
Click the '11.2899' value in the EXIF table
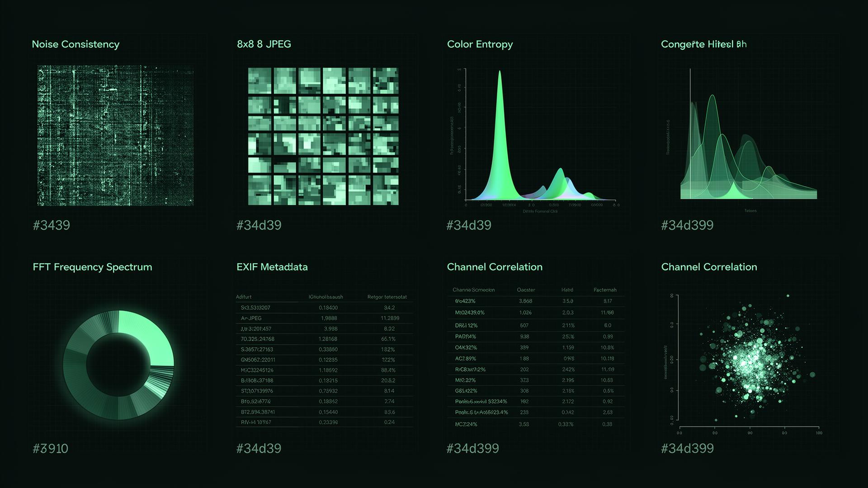click(390, 318)
